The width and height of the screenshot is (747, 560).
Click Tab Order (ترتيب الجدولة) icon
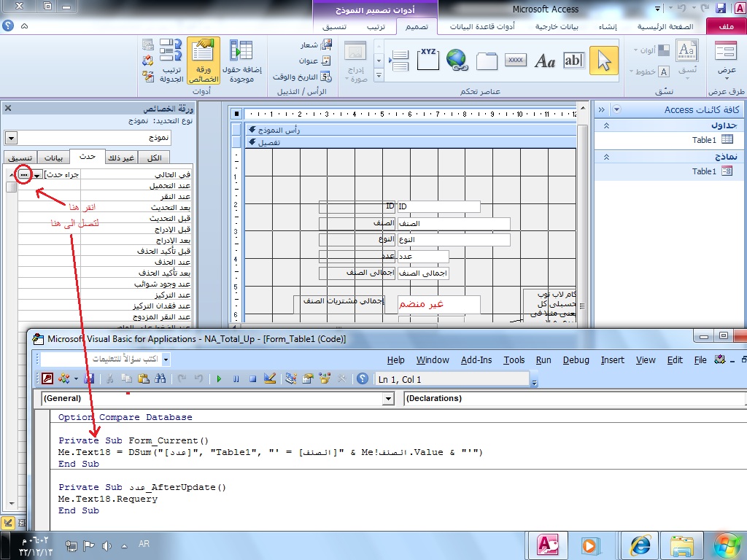tap(171, 60)
